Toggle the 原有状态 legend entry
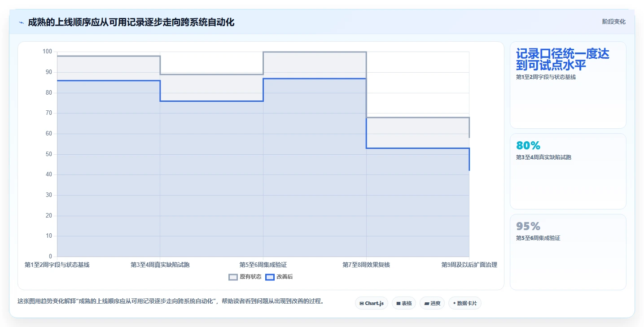Viewport: 644px width, 327px height. coord(245,277)
